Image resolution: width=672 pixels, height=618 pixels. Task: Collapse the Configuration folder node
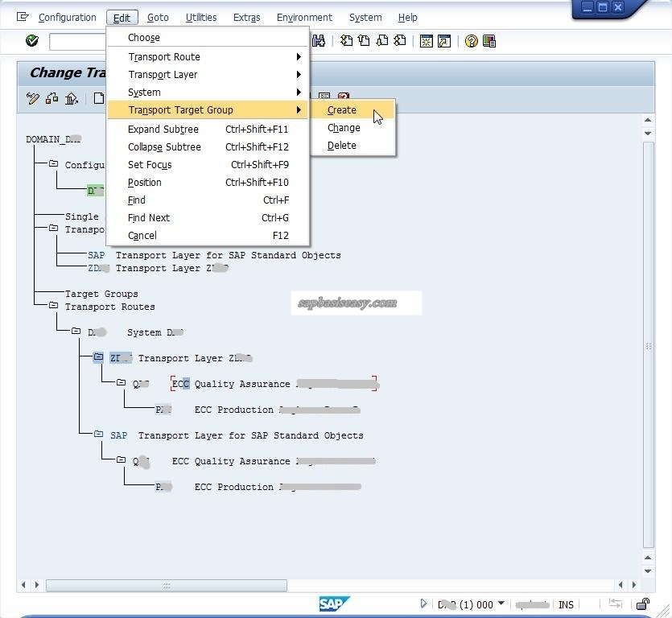point(54,163)
